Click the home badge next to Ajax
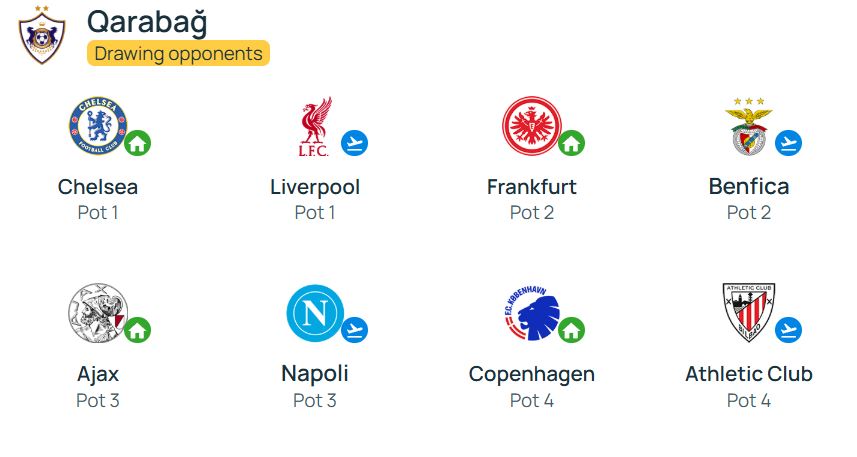Image resolution: width=857 pixels, height=457 pixels. 138,330
